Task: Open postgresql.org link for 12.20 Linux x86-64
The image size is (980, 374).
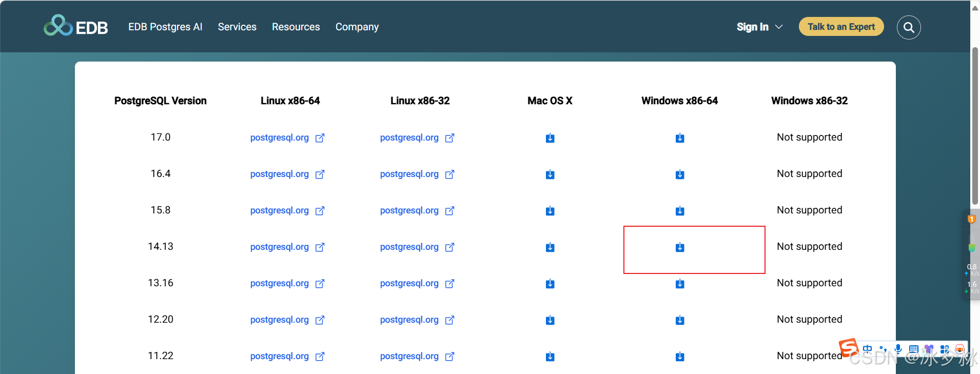Action: [x=287, y=320]
